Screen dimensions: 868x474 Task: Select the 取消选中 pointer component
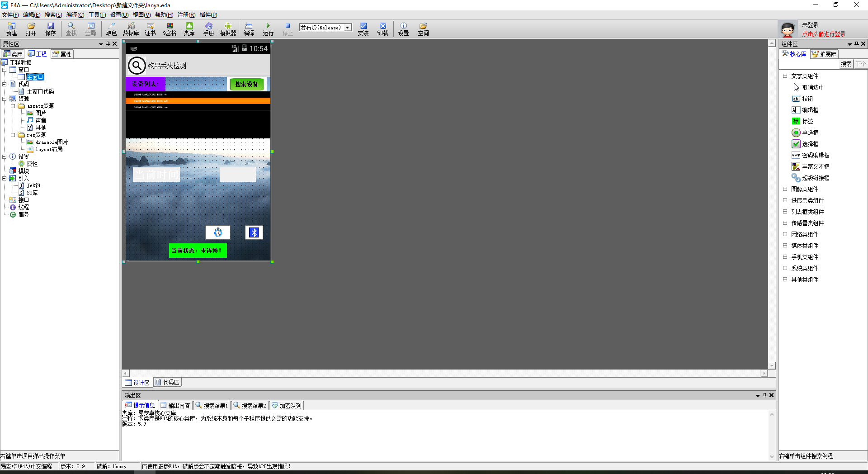click(808, 87)
